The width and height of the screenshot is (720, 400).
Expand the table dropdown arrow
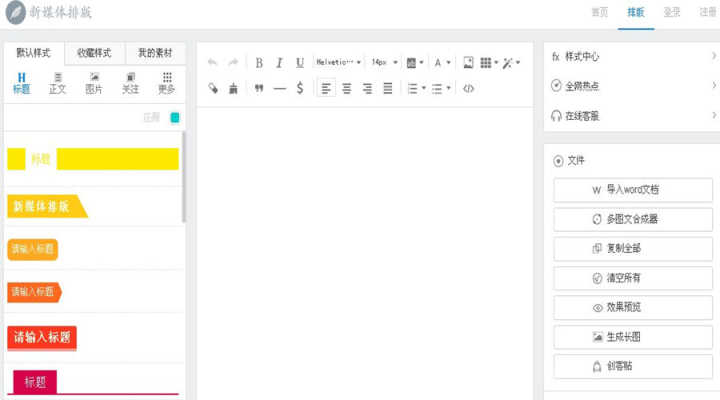496,62
